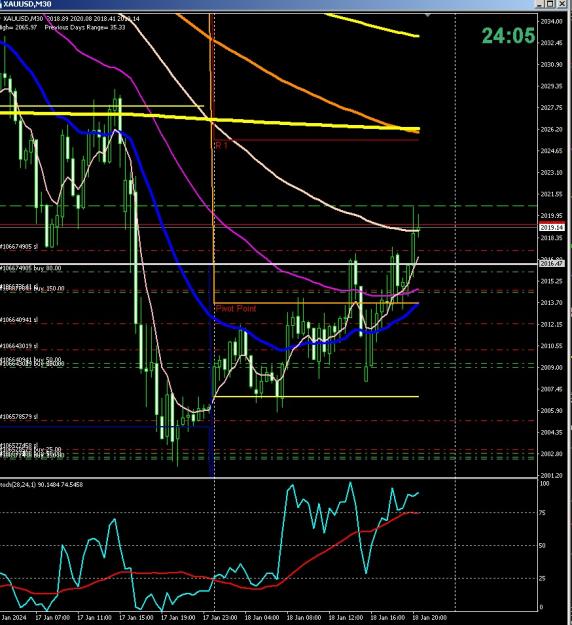
Task: Click the chart shift triangle marker
Action: point(428,15)
